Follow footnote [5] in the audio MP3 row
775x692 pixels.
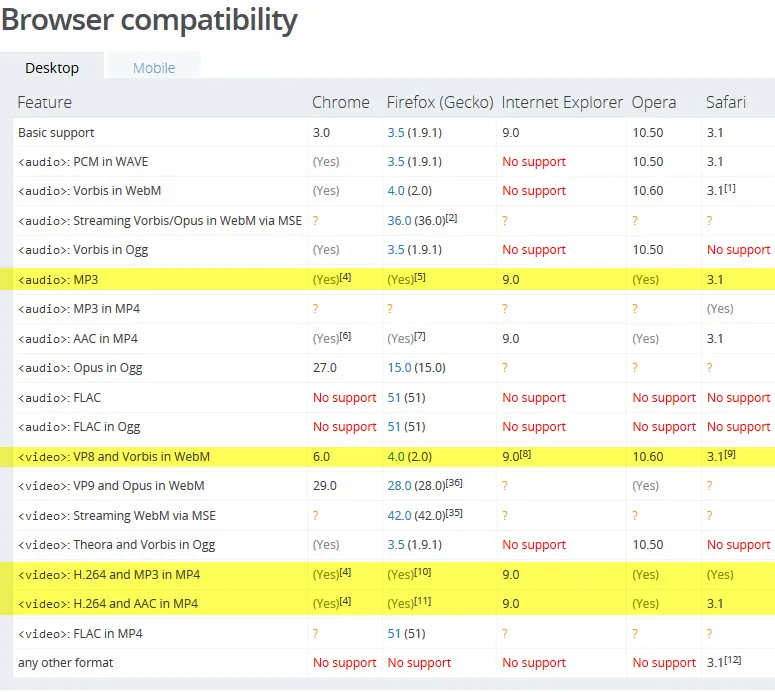[420, 277]
